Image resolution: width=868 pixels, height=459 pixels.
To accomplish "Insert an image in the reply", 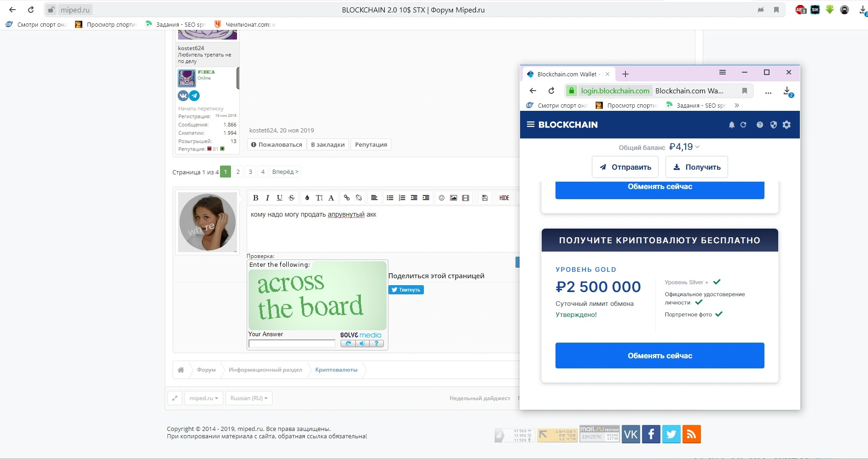I will coord(453,198).
